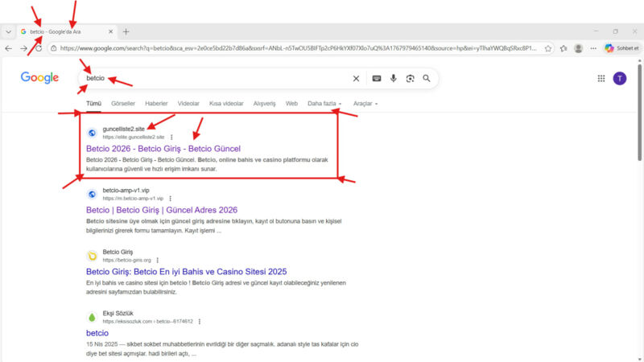Open the purple Google account avatar

pyautogui.click(x=619, y=78)
